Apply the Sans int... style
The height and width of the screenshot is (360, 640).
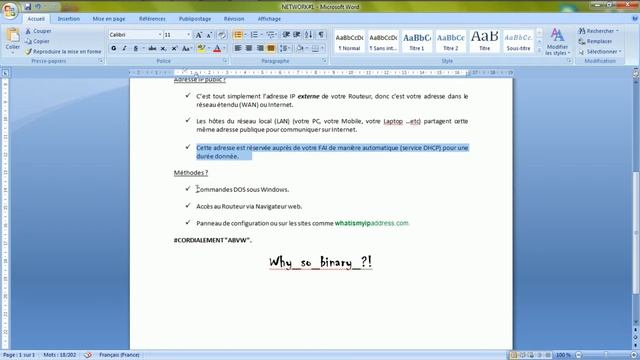[383, 41]
